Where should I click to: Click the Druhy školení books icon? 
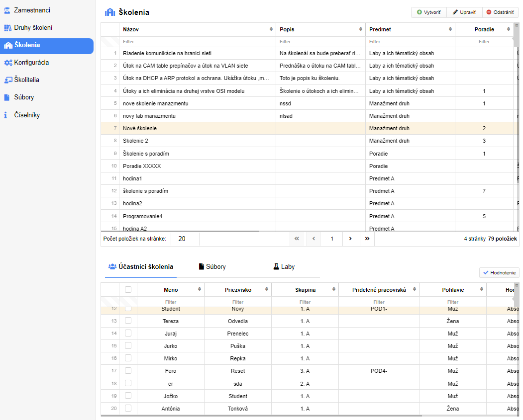[7, 28]
